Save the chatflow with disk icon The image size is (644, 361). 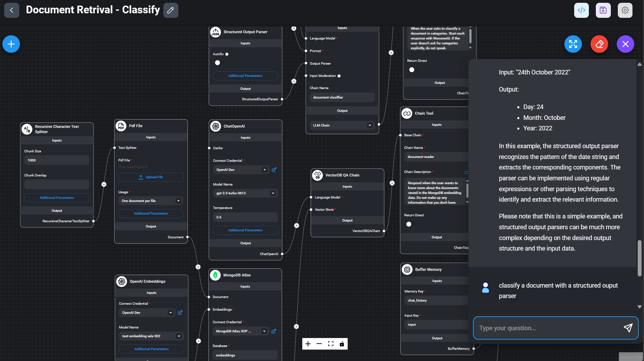(x=603, y=10)
